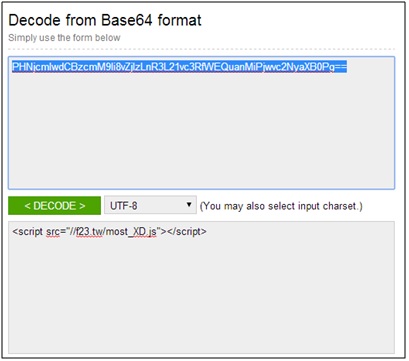Click the 'You may also select input charset' hint

[x=281, y=206]
